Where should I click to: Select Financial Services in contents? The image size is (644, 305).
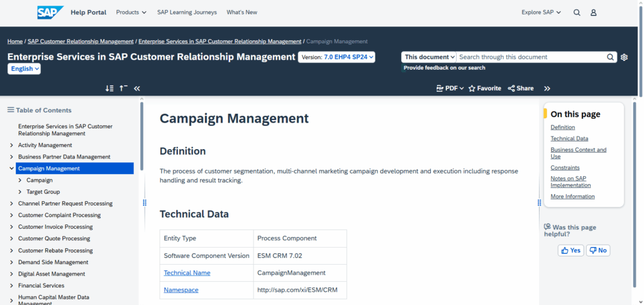pos(41,286)
